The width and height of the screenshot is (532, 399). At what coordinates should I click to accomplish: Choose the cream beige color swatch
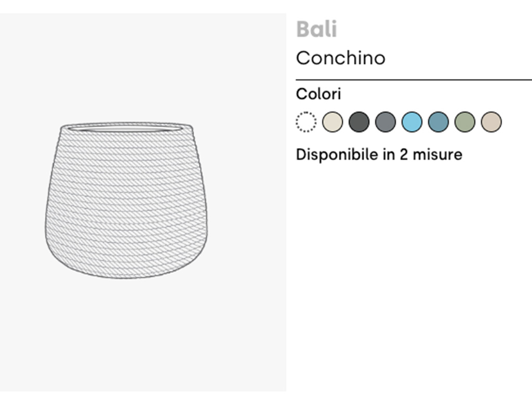point(332,122)
